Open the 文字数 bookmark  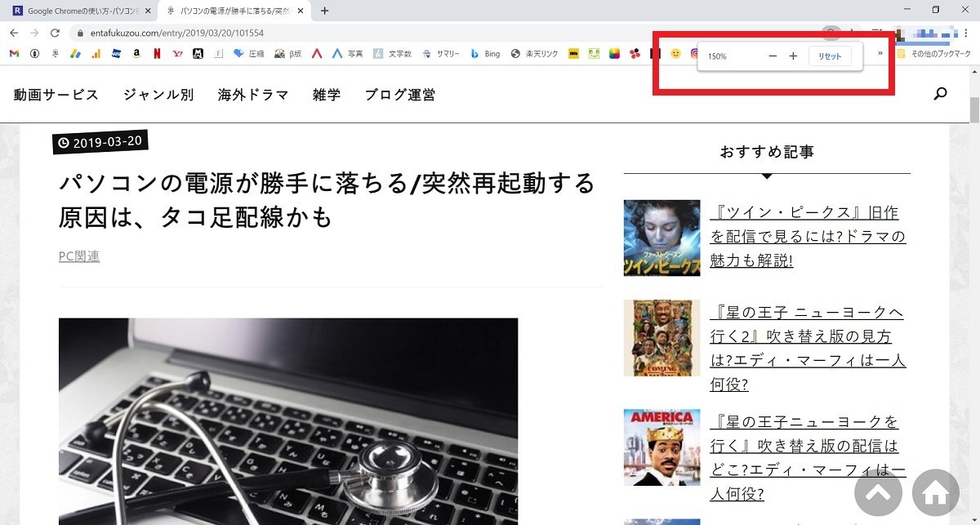pos(393,54)
